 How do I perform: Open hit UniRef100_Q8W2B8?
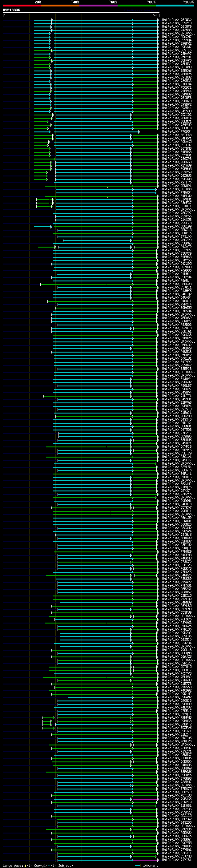pyautogui.click(x=177, y=416)
